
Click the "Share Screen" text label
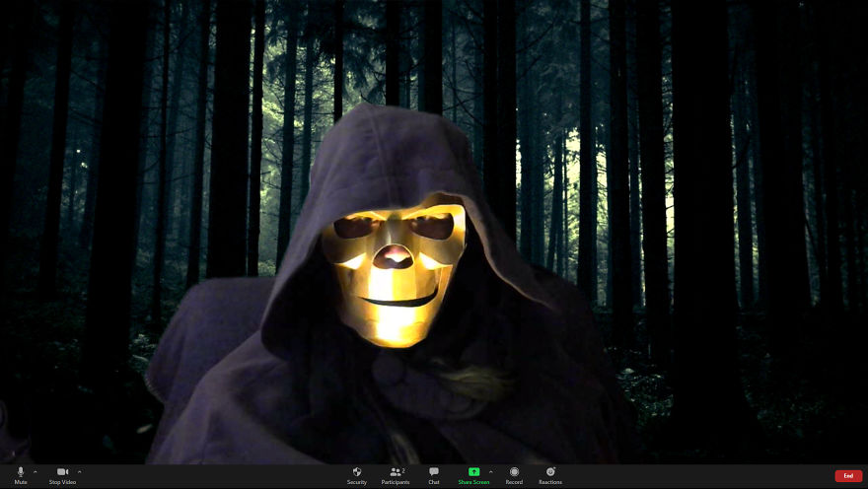(473, 482)
